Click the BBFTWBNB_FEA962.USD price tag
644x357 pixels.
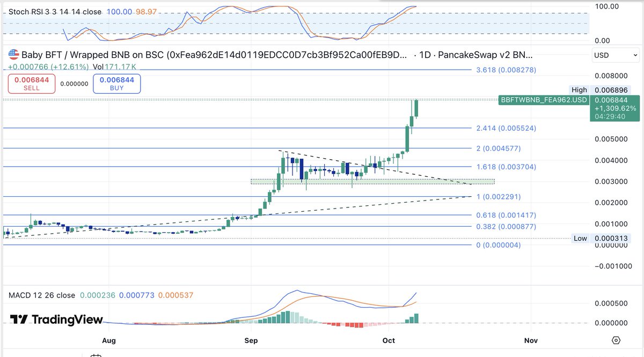click(544, 100)
